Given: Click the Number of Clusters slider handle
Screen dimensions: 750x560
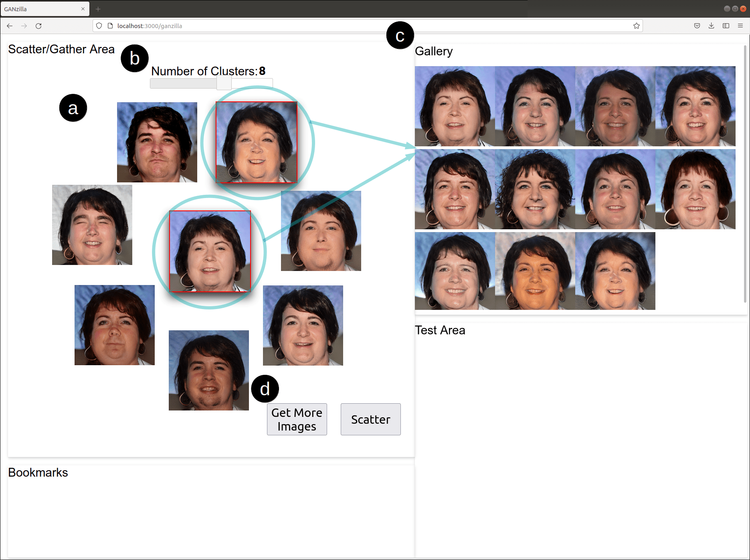Looking at the screenshot, I should pos(224,83).
